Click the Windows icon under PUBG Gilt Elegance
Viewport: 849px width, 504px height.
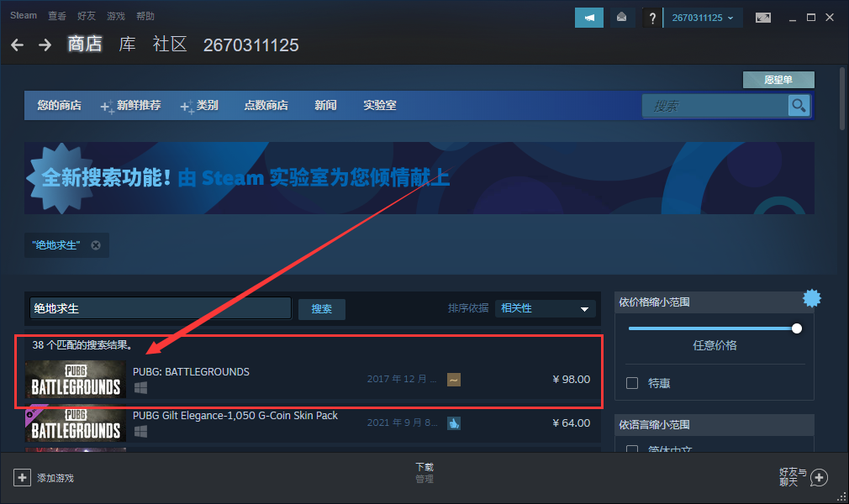(x=140, y=432)
